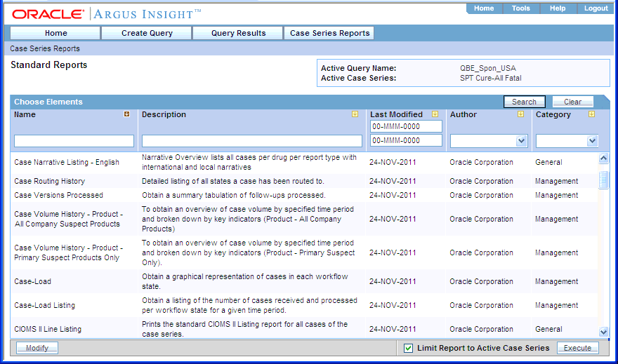
Task: Click the Execute button
Action: tap(577, 348)
